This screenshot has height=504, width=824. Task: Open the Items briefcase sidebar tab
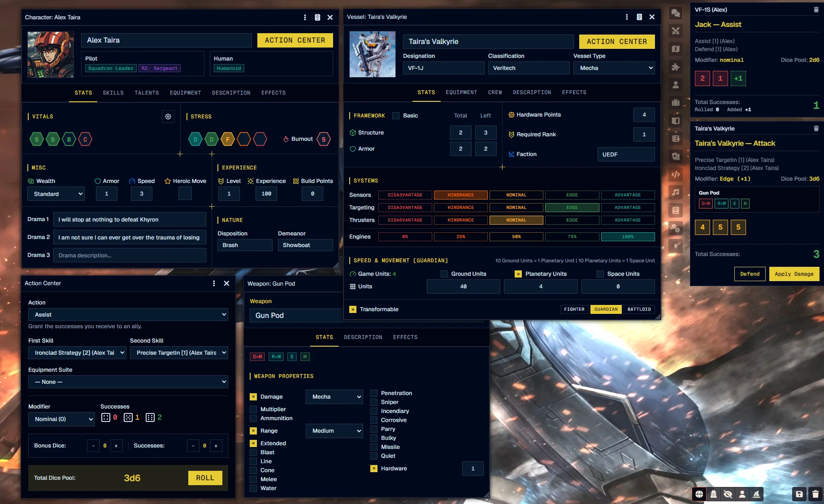coord(676,103)
